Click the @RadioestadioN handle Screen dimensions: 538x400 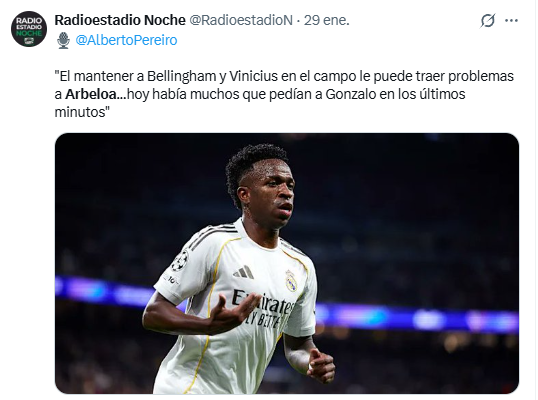click(241, 20)
